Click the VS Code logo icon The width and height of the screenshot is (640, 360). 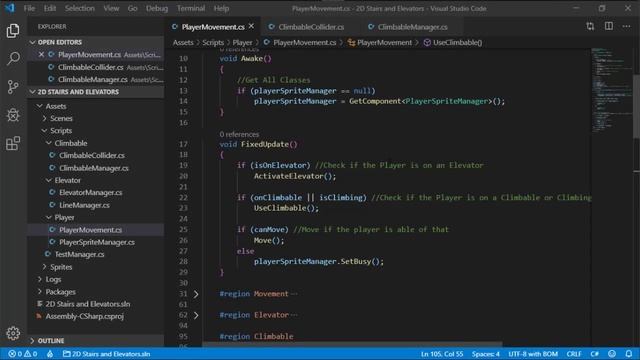coord(10,8)
